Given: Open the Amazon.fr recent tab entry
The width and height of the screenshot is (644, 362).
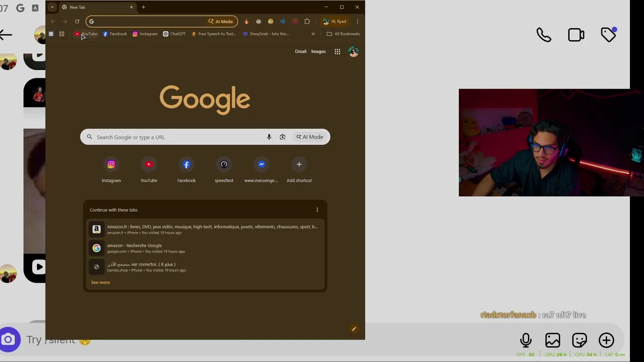Looking at the screenshot, I should pos(205,229).
